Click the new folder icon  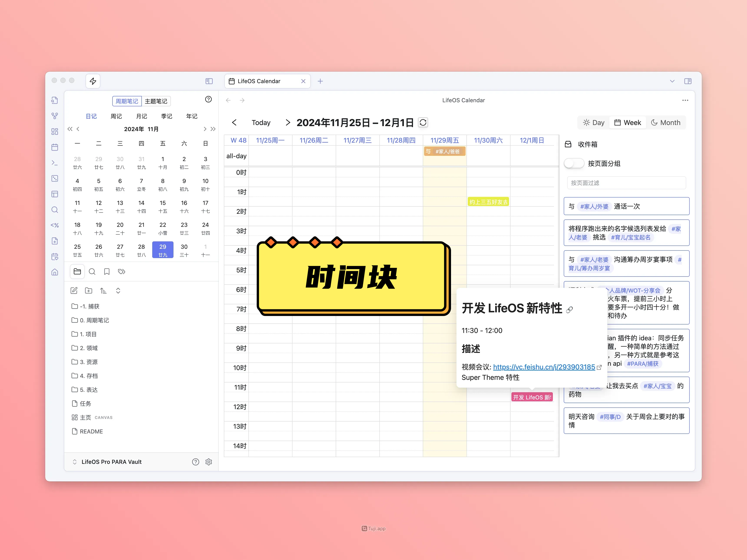click(x=88, y=291)
